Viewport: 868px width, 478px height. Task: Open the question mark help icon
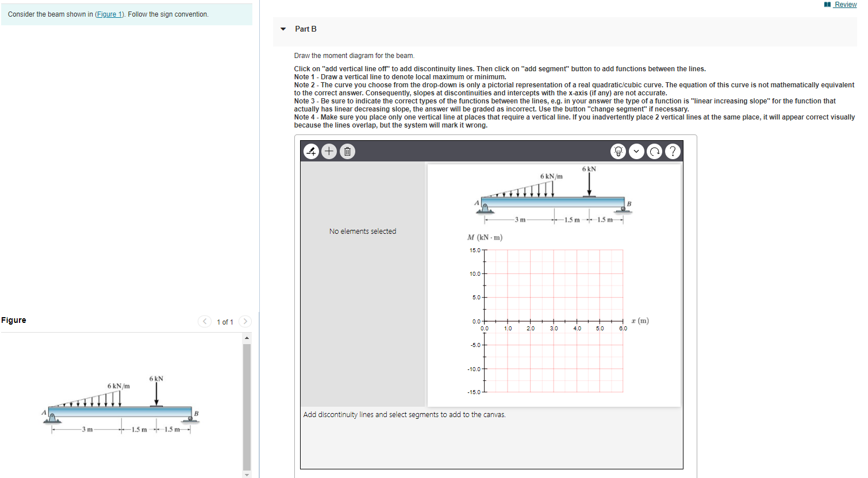[x=673, y=151]
